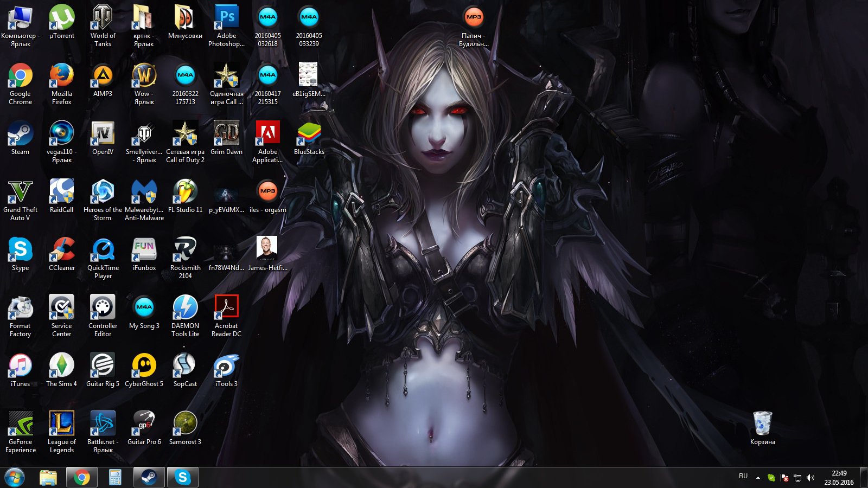Select the eB1igSEM... image file

[309, 75]
